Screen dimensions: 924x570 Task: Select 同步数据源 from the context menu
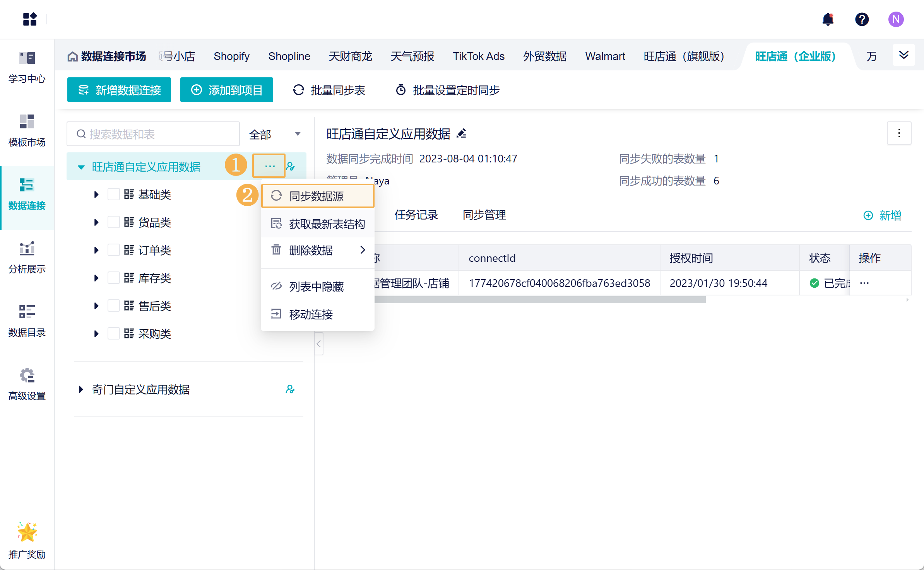(x=317, y=196)
